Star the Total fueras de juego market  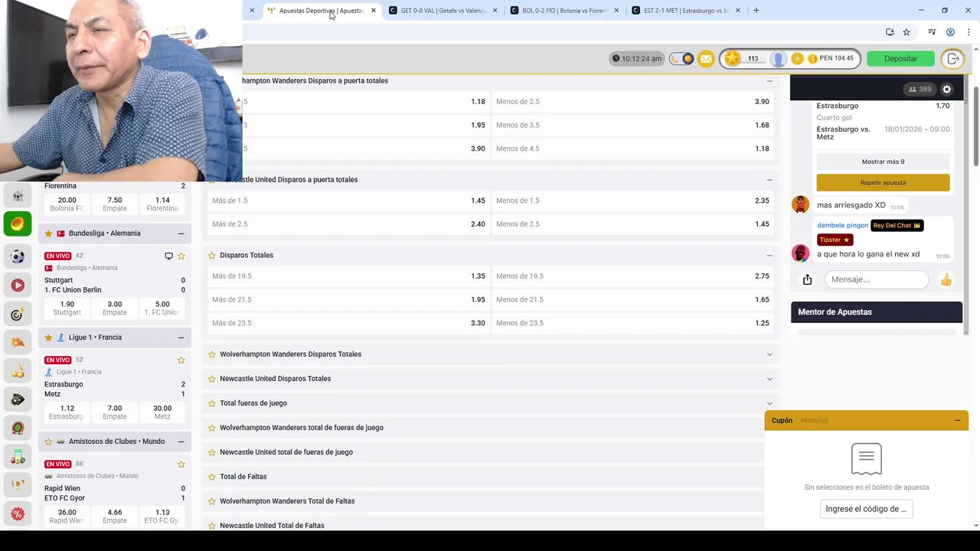pos(212,403)
